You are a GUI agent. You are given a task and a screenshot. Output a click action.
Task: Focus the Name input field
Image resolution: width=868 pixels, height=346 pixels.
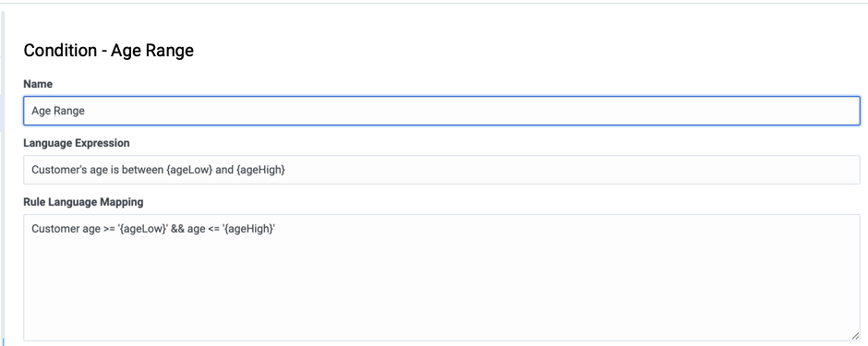tap(441, 111)
